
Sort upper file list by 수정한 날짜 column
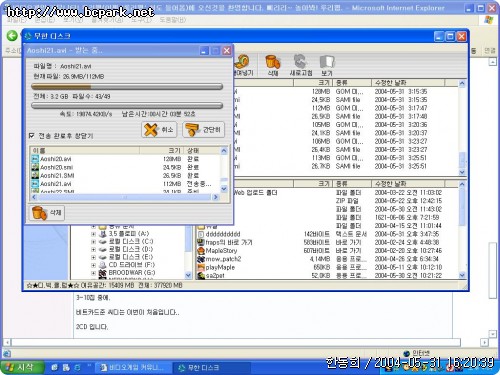click(408, 83)
